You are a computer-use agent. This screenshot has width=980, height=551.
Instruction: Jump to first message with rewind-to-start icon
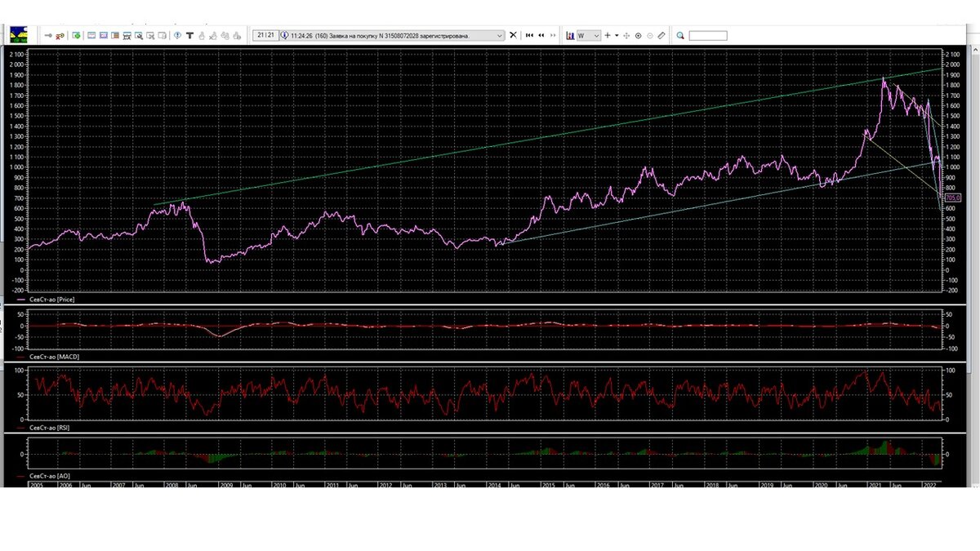(x=529, y=35)
